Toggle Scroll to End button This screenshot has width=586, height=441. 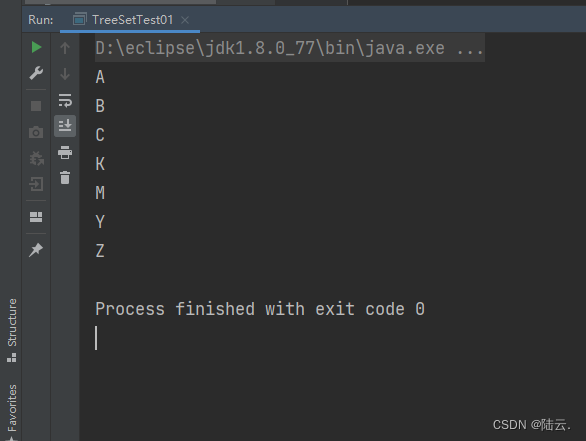click(x=65, y=126)
